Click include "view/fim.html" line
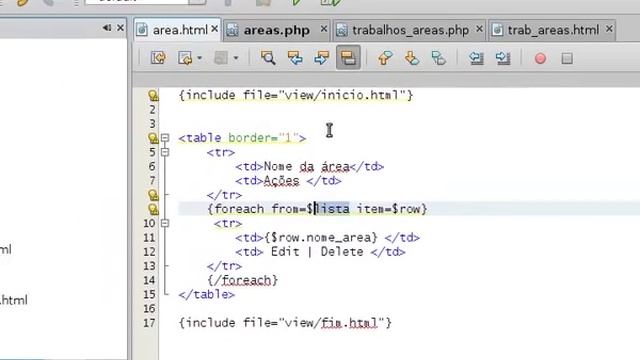 (x=285, y=323)
